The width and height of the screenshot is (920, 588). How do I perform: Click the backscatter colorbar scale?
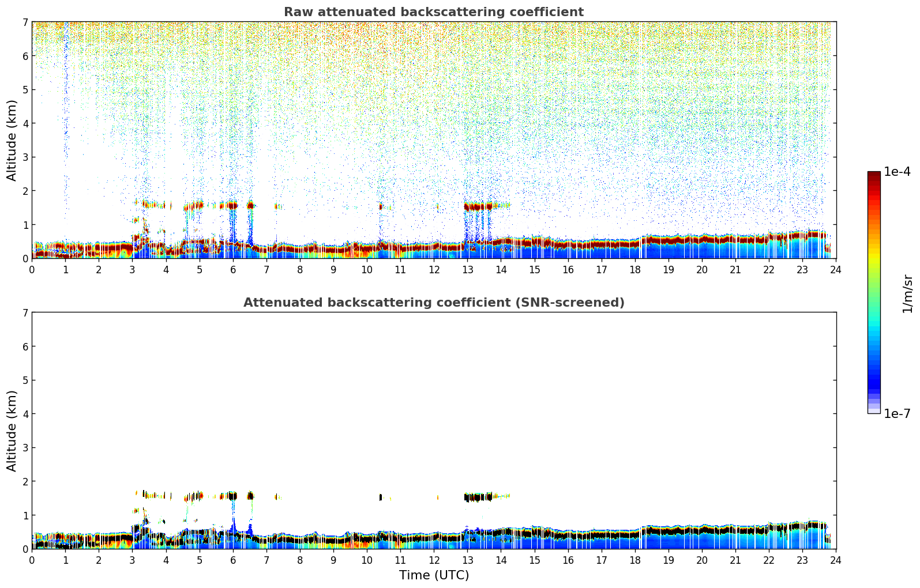874,292
